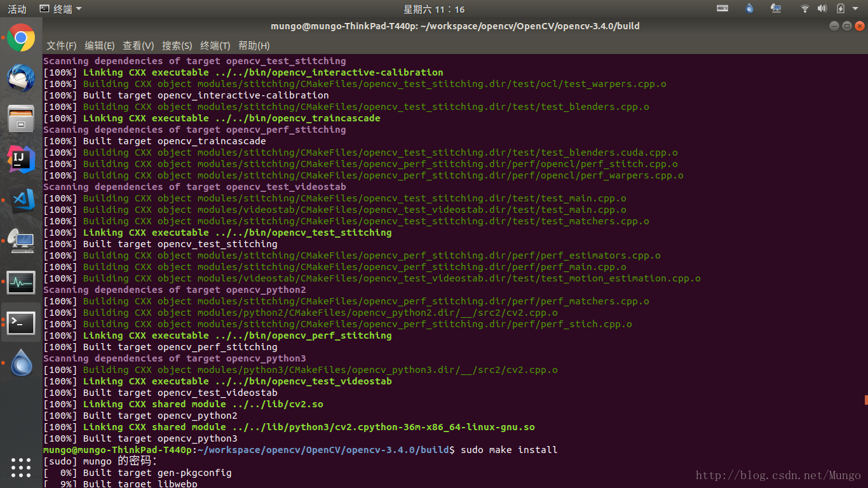Click 'Built target opencv_test_stitching' line

160,244
